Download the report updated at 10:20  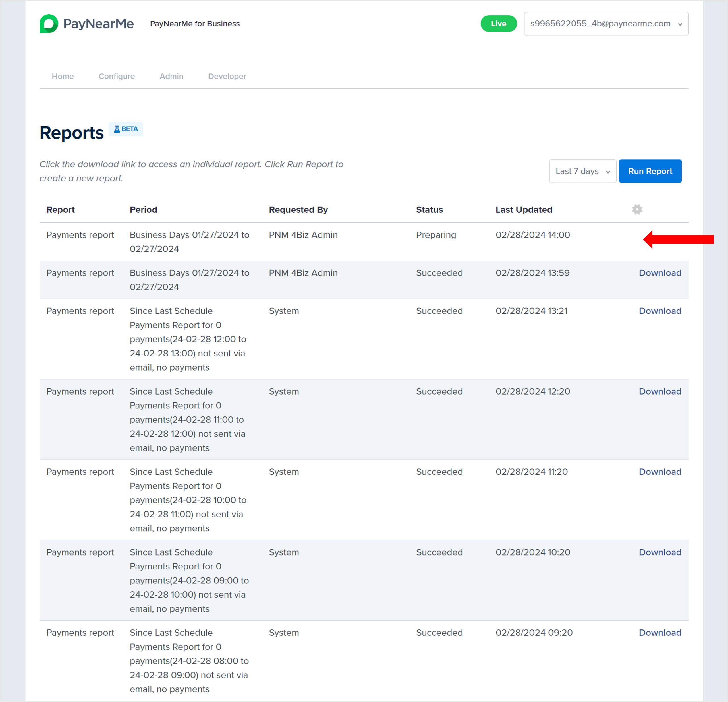[660, 553]
